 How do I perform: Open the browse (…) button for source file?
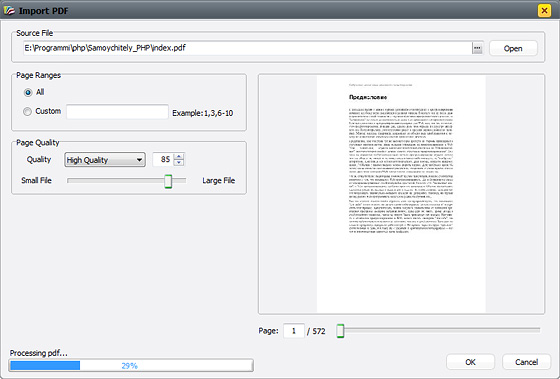coord(477,48)
